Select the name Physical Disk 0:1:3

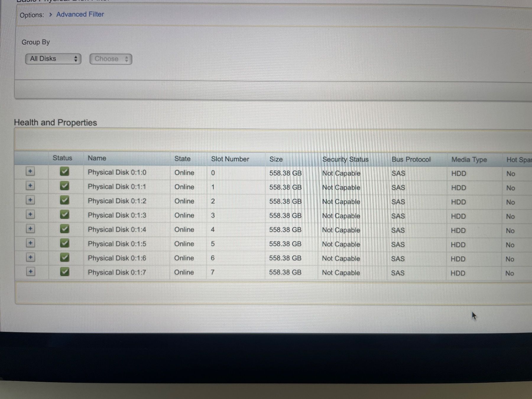tap(117, 215)
